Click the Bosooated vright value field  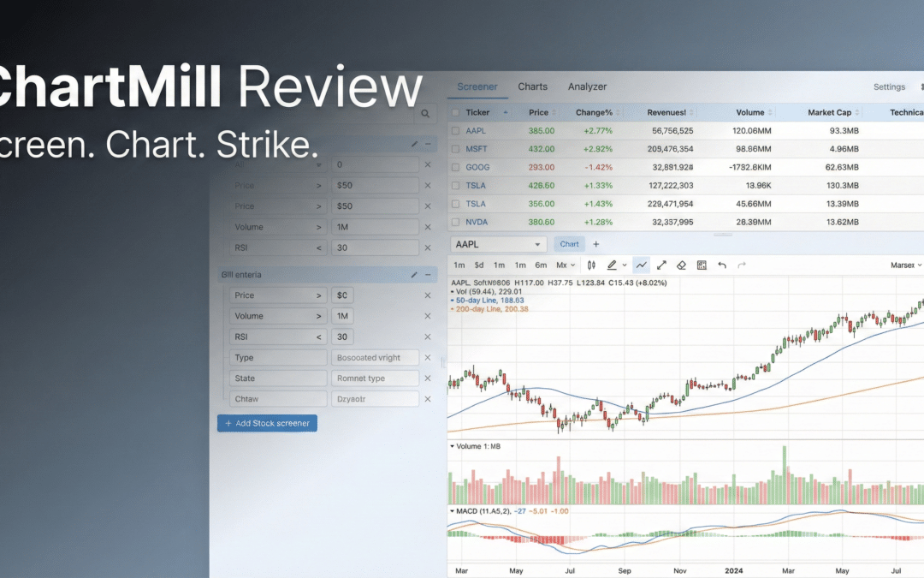coord(375,357)
